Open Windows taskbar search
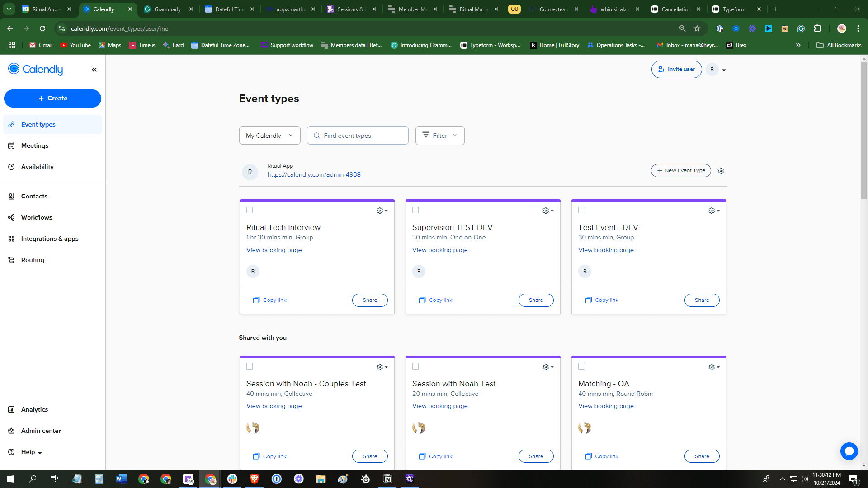 point(33,479)
